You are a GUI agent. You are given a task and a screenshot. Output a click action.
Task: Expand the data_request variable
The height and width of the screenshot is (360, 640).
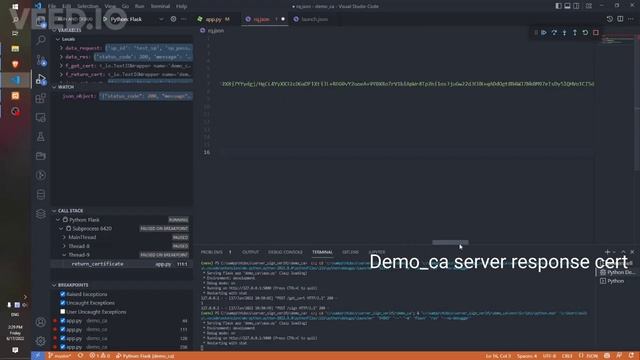tap(61, 48)
